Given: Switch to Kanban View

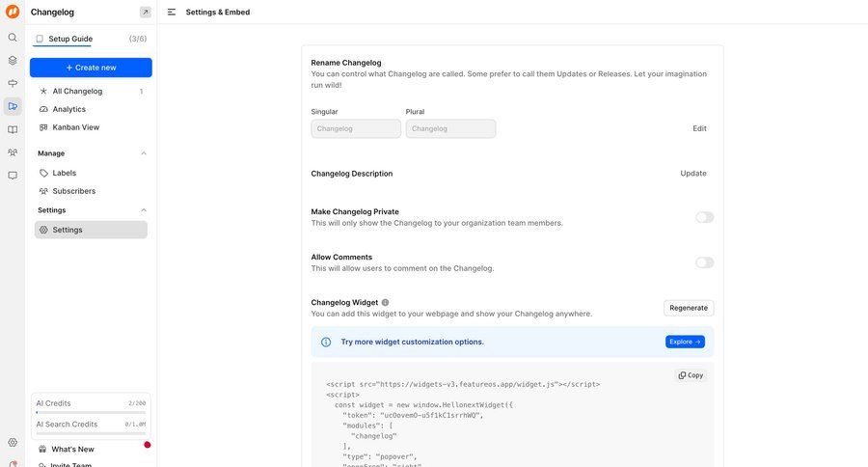Looking at the screenshot, I should (91, 127).
